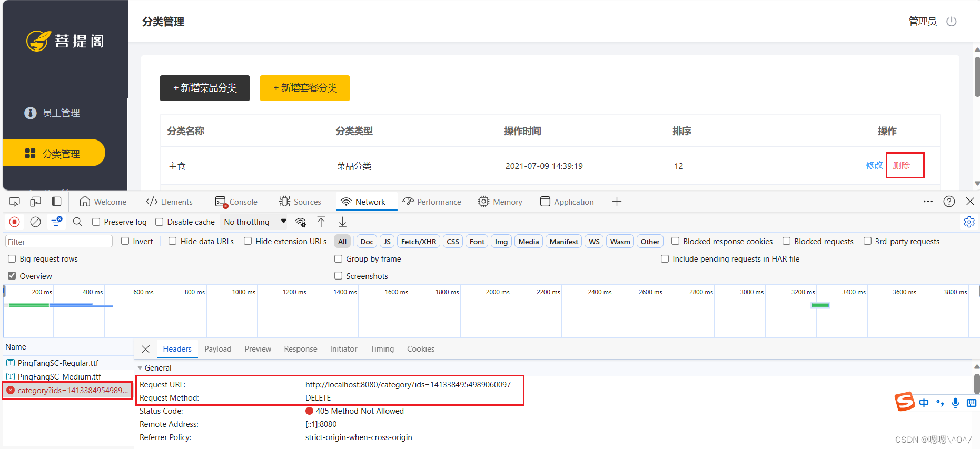Viewport: 980px width, 449px height.
Task: Click the Sogou soft keyboard icon
Action: [x=972, y=403]
